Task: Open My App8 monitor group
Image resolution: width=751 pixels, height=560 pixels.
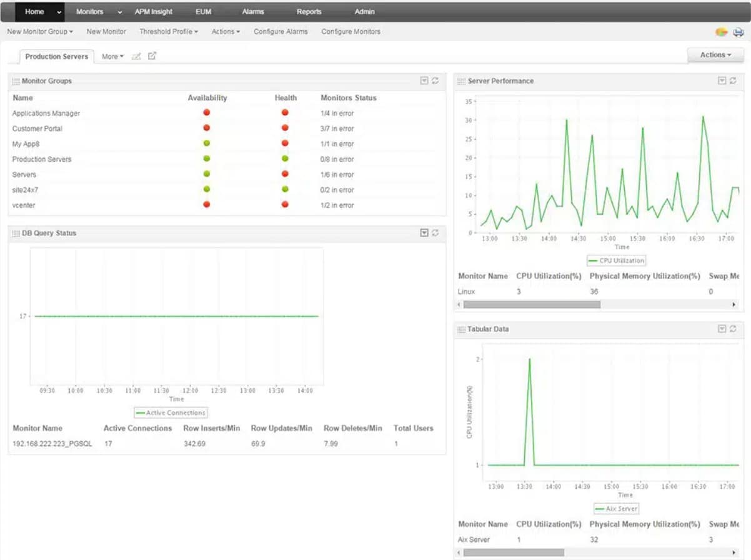Action: tap(26, 144)
